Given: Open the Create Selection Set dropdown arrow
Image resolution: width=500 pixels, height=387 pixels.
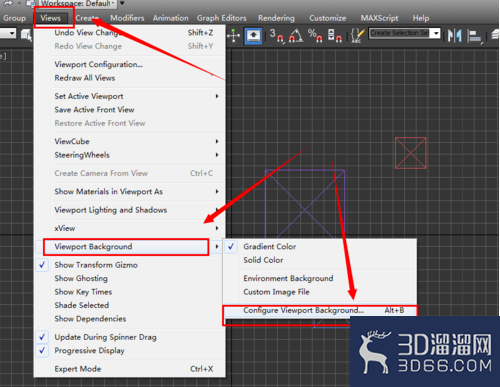Looking at the screenshot, I should pyautogui.click(x=436, y=33).
